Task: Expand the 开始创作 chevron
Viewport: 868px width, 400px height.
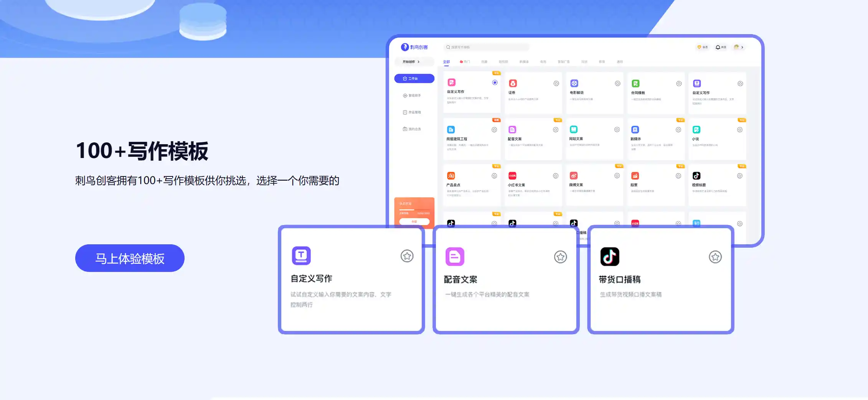Action: (419, 62)
